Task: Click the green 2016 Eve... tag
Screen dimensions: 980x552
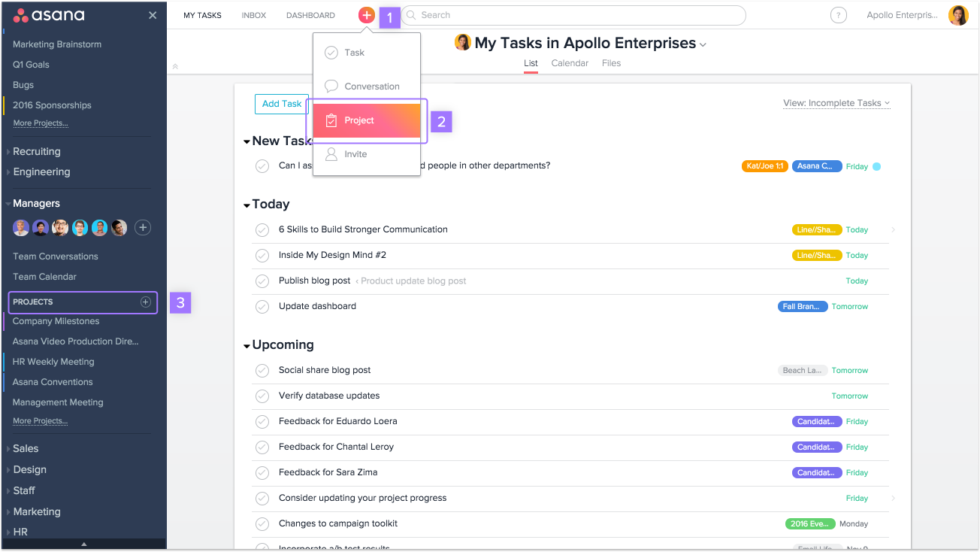Action: [x=810, y=524]
